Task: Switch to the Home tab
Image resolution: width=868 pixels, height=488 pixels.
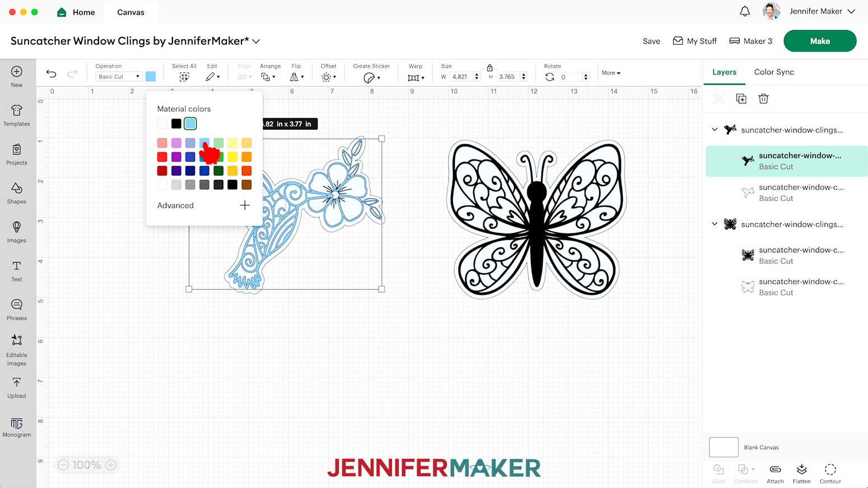Action: click(x=76, y=12)
